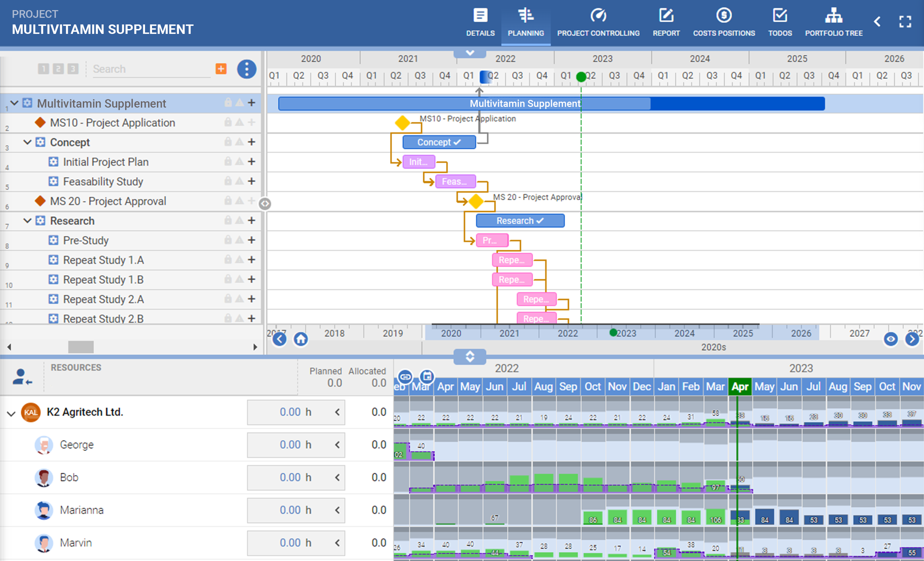The width and height of the screenshot is (924, 561).
Task: Click plus on Pre-Study row
Action: tap(251, 240)
